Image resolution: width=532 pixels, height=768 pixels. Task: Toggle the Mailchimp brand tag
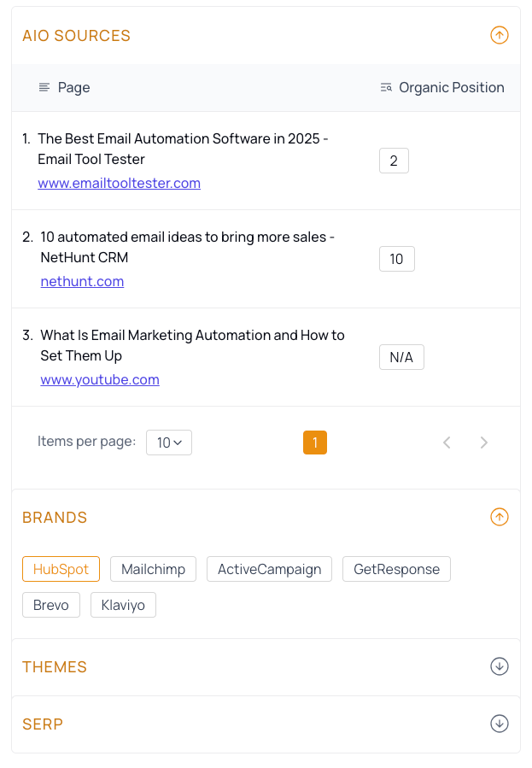tap(153, 569)
